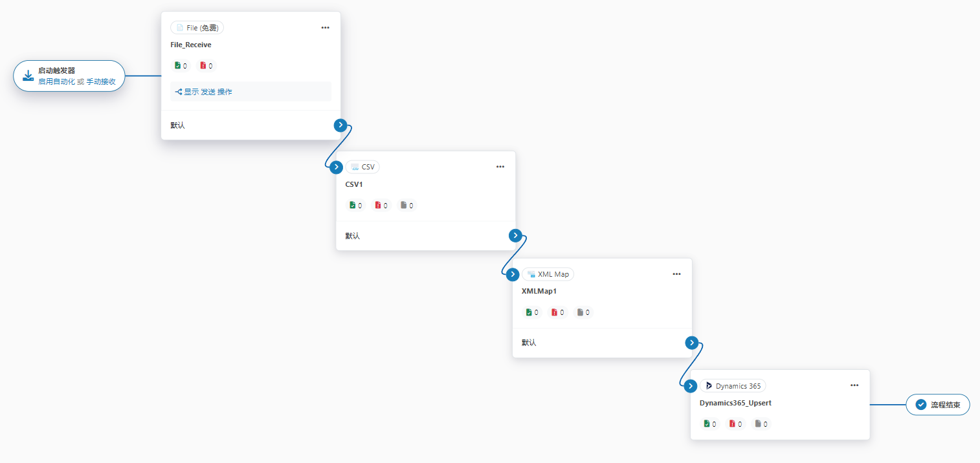The width and height of the screenshot is (980, 463).
Task: Open File_Receive three-dot options menu
Action: 325,28
